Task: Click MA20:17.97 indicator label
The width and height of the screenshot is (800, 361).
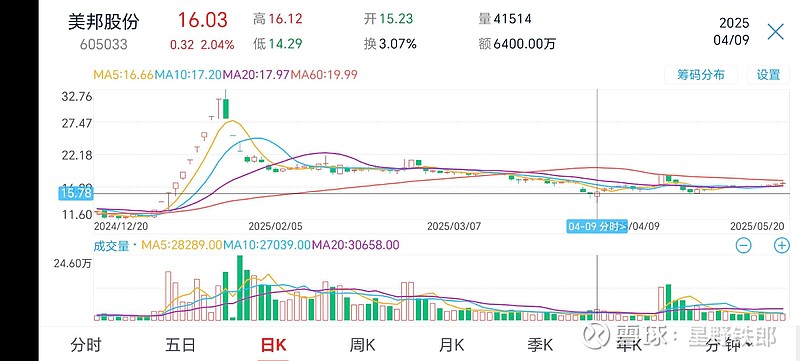Action: pos(256,75)
